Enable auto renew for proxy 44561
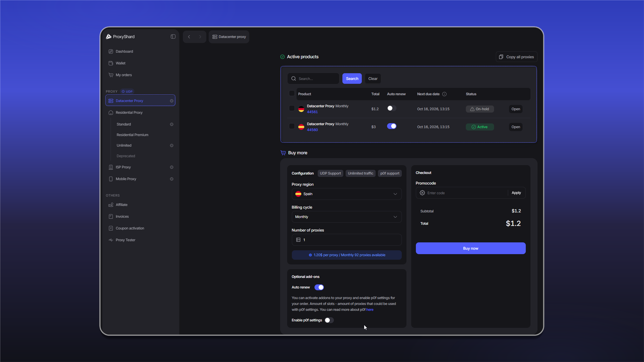The width and height of the screenshot is (644, 362). click(391, 109)
